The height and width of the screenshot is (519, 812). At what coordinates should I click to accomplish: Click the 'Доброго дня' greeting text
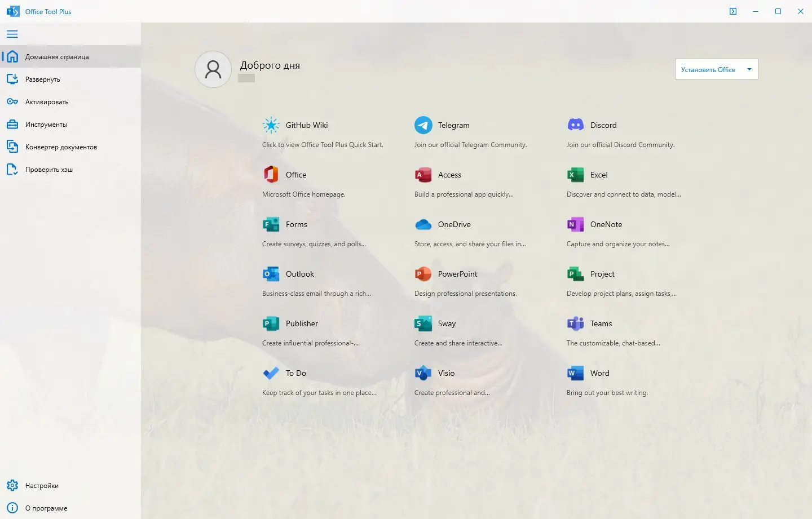[x=270, y=65]
